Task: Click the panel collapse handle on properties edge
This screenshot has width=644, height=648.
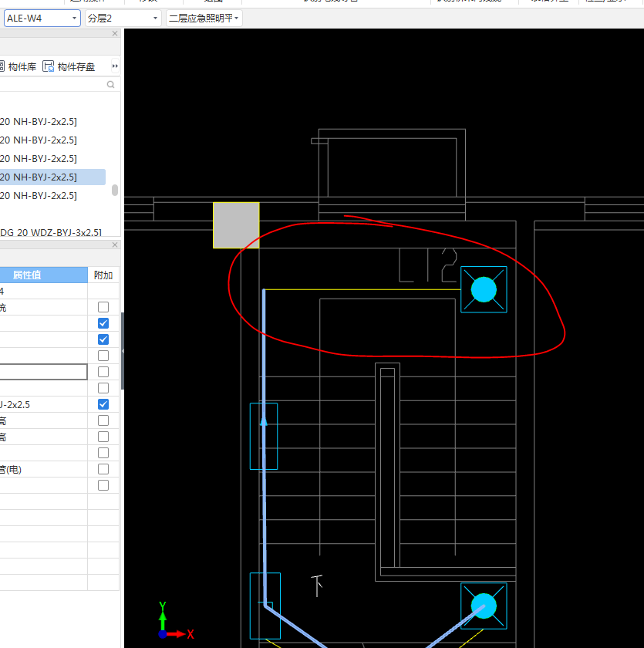Action: coord(123,351)
